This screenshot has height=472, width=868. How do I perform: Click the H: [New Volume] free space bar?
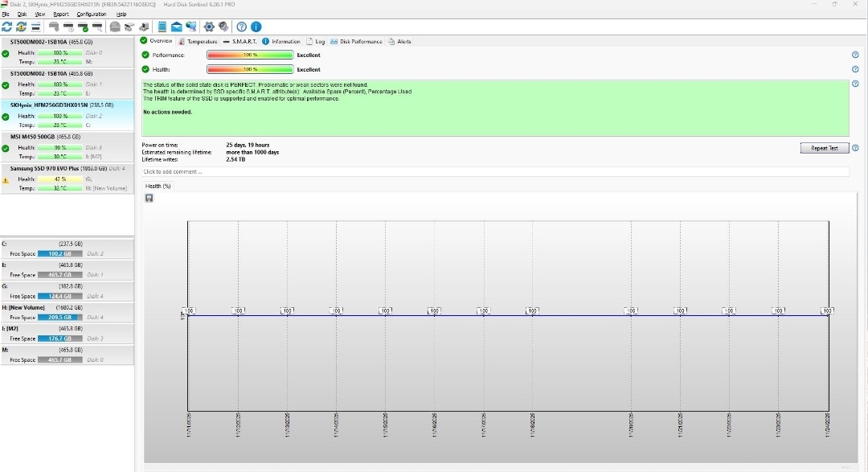pyautogui.click(x=61, y=318)
